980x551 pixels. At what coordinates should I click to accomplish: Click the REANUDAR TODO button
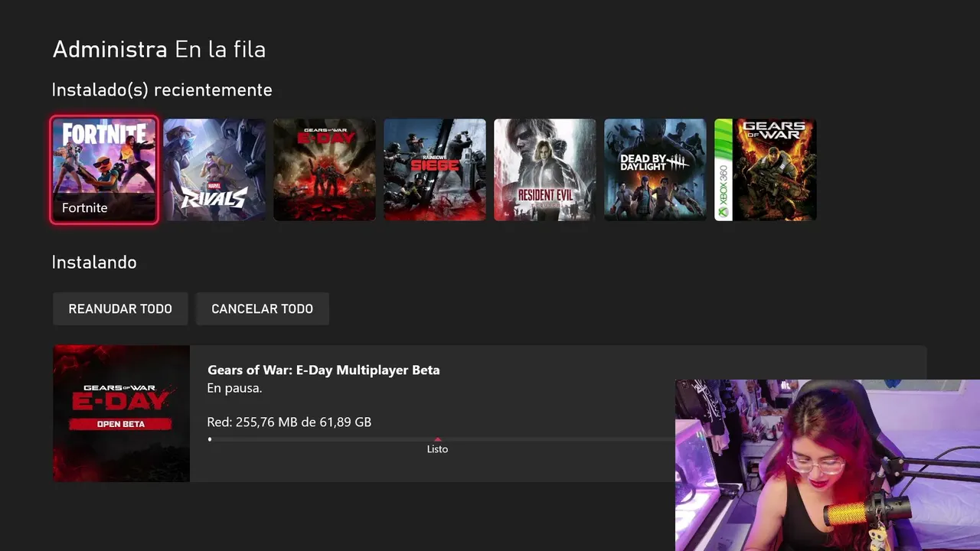120,308
